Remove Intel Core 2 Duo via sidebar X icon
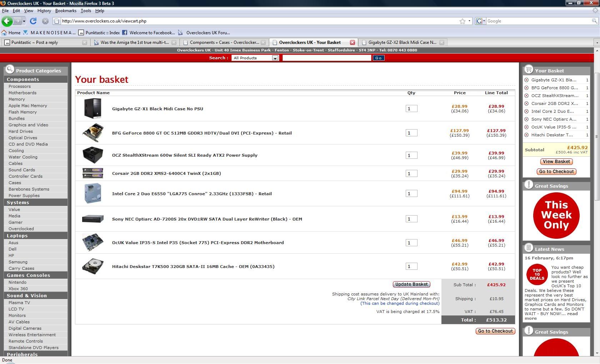Viewport: 600px width, 364px height. click(526, 111)
